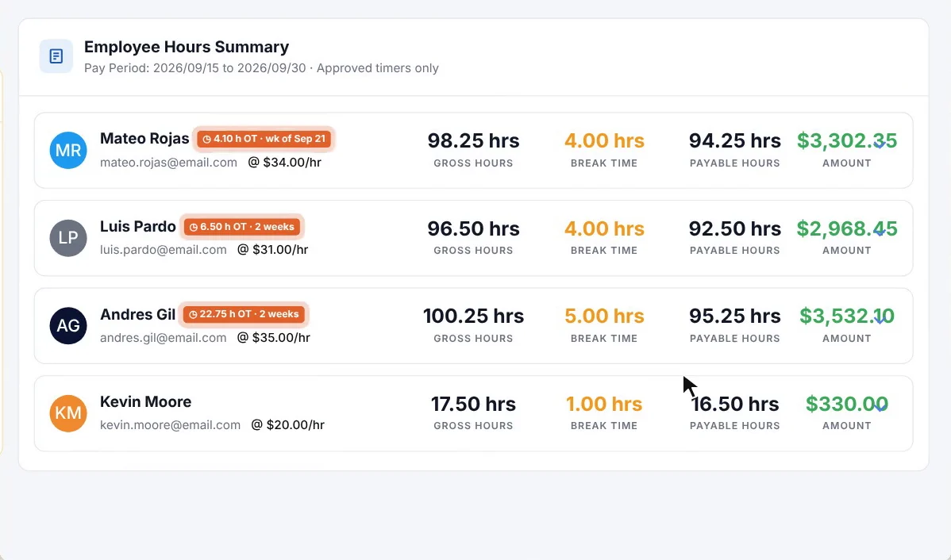This screenshot has height=560, width=951.
Task: Open the kevin.moore@email.com address
Action: (x=171, y=425)
